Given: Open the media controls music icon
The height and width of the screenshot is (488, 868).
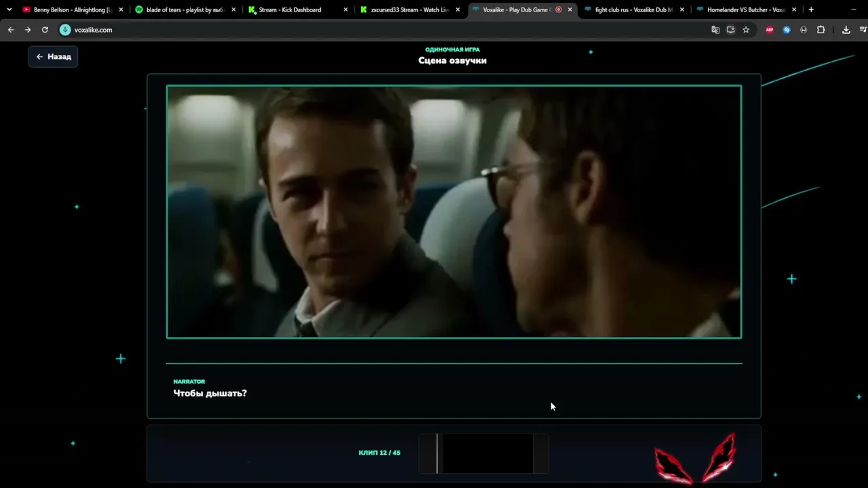Looking at the screenshot, I should pos(863,30).
